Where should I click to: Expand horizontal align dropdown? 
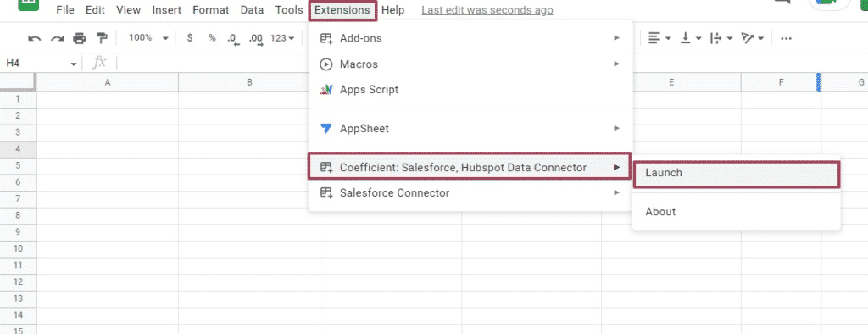659,38
